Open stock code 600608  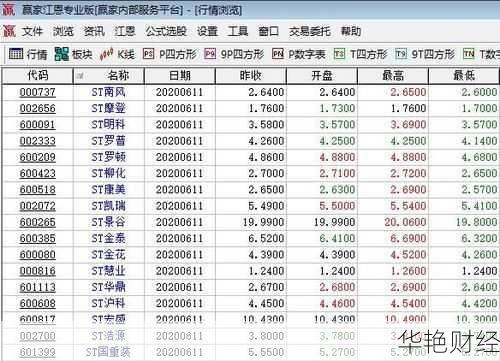point(37,304)
